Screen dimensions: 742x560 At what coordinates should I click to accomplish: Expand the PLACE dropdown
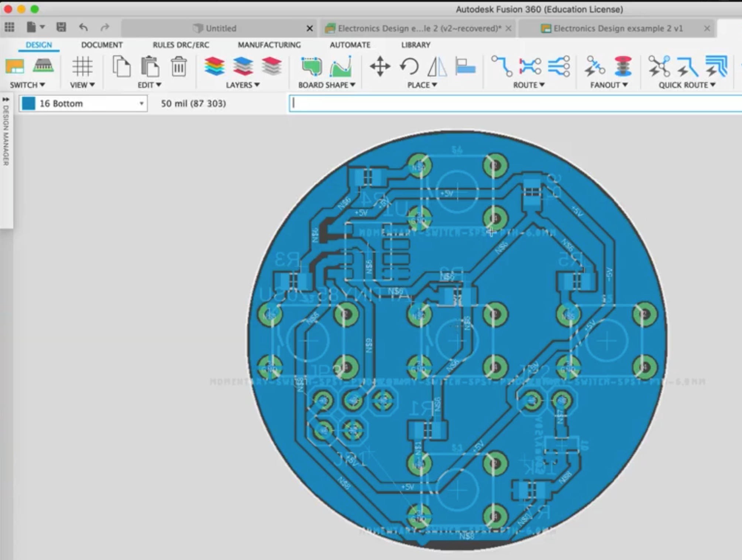pyautogui.click(x=422, y=85)
